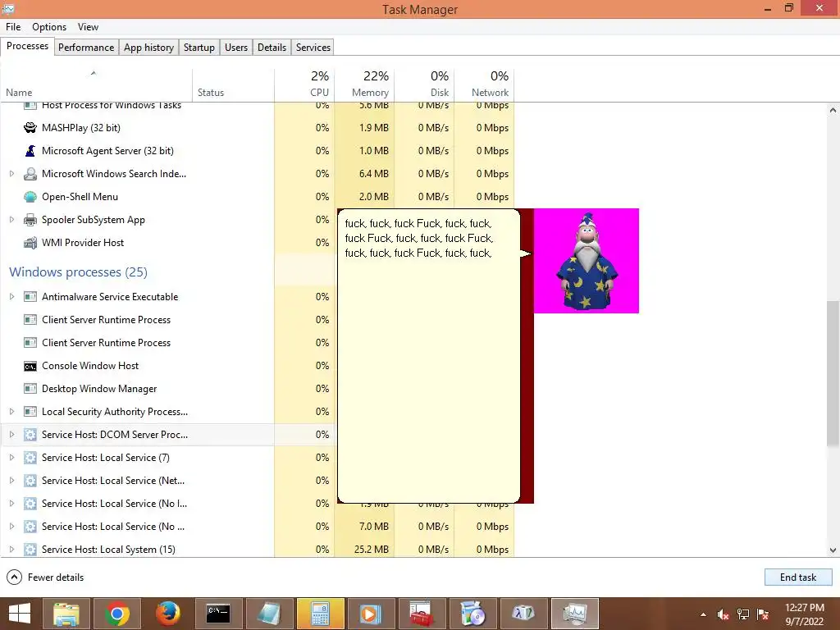The height and width of the screenshot is (630, 840).
Task: Click the 25.2 MB memory value
Action: [372, 550]
